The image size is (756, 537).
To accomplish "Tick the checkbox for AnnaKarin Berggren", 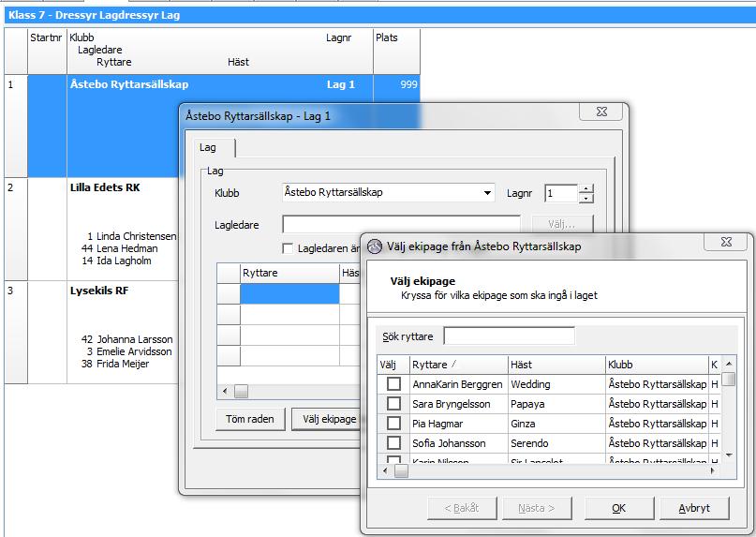I will click(393, 384).
